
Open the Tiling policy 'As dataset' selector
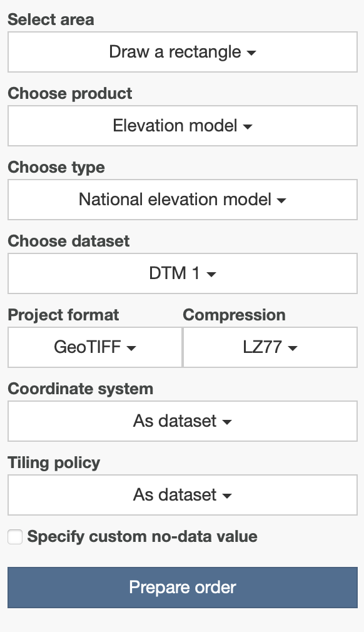(182, 496)
